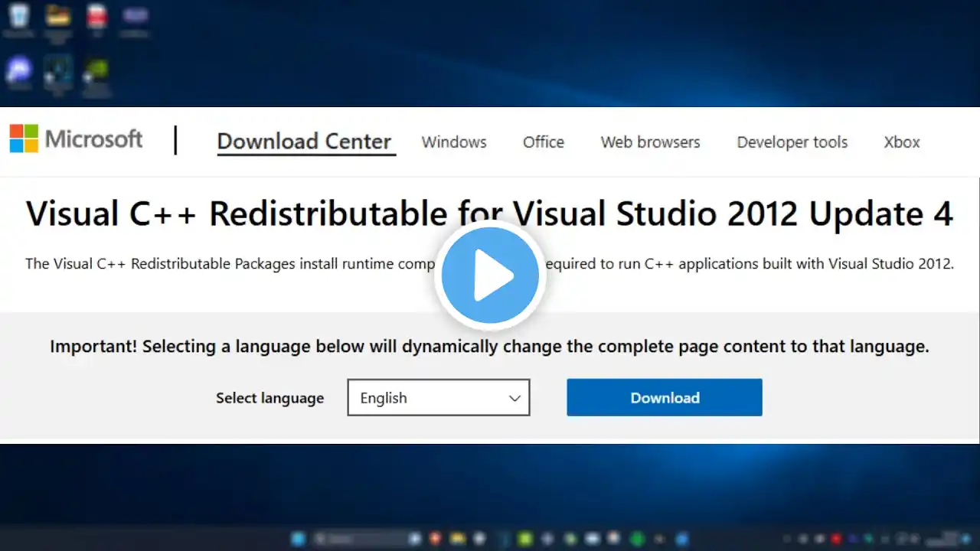Image resolution: width=980 pixels, height=551 pixels.
Task: Open the Download Center link
Action: point(304,142)
